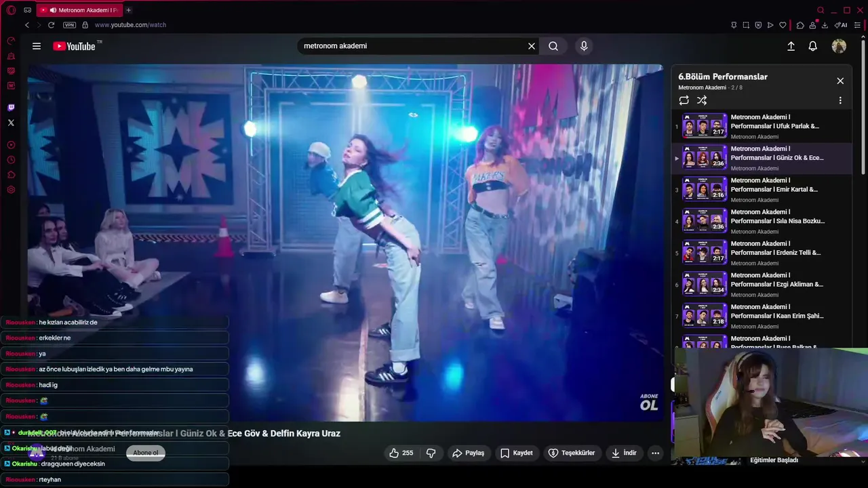Open the account avatar menu
Viewport: 868px width, 488px height.
pyautogui.click(x=839, y=46)
